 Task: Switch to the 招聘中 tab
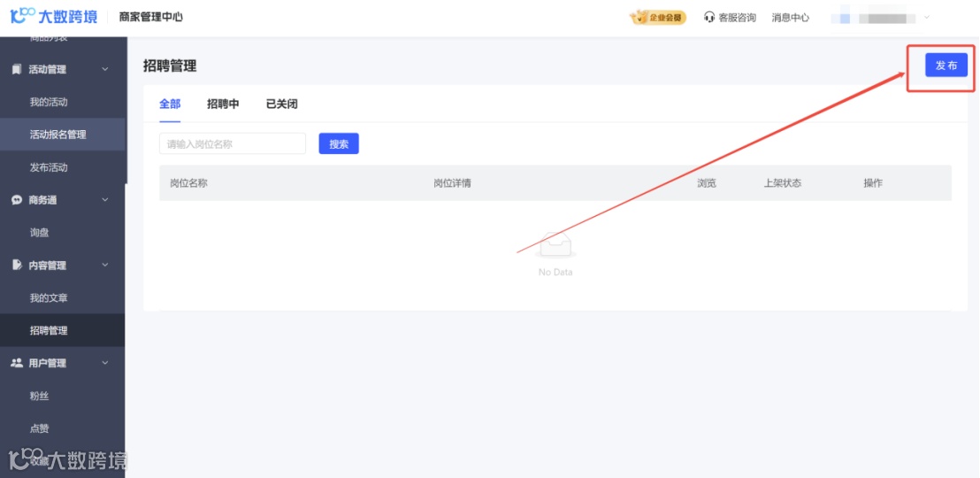pyautogui.click(x=223, y=104)
